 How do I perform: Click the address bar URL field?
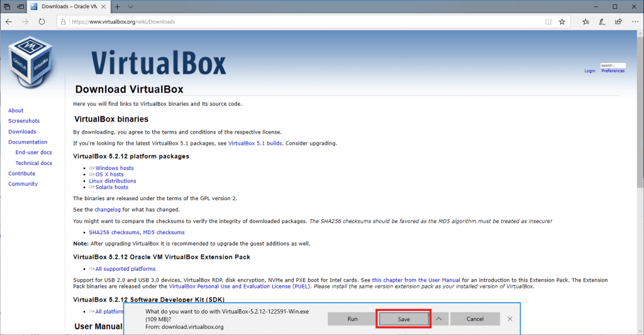(302, 21)
